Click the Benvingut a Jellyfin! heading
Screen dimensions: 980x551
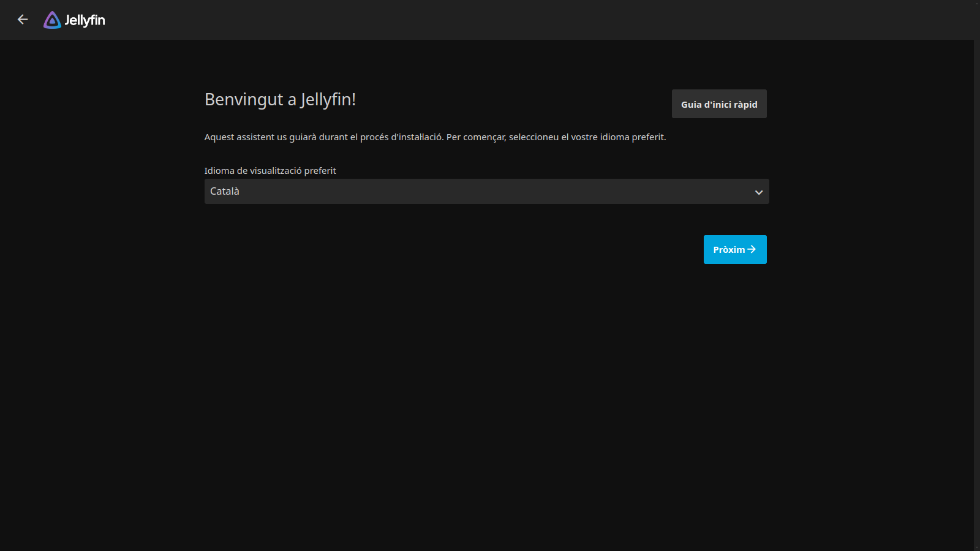point(280,99)
